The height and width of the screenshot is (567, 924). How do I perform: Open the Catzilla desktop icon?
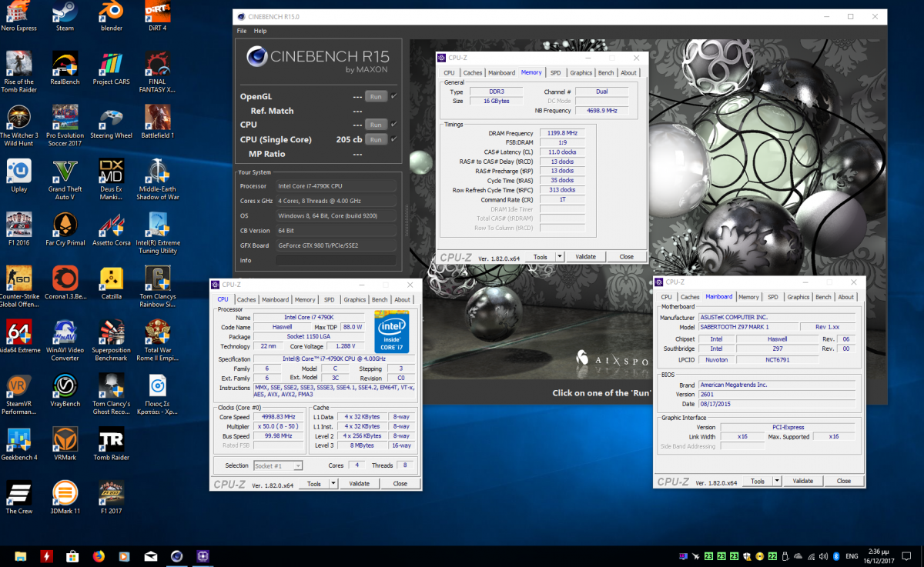click(x=111, y=284)
